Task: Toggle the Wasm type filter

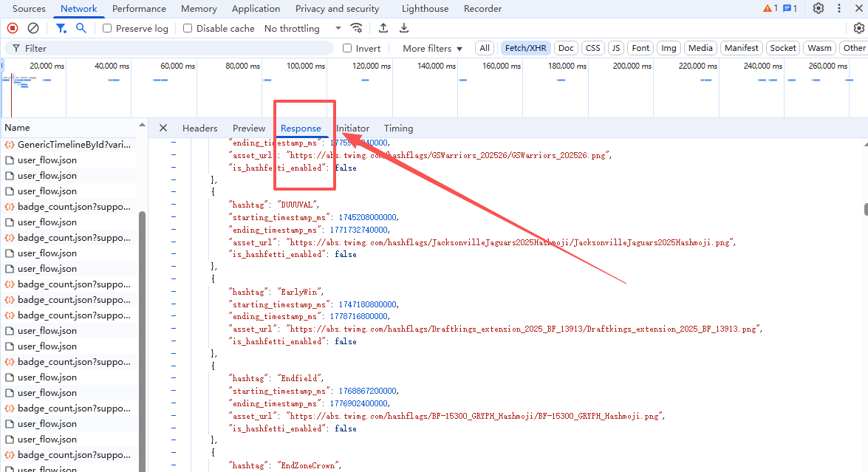Action: 819,48
